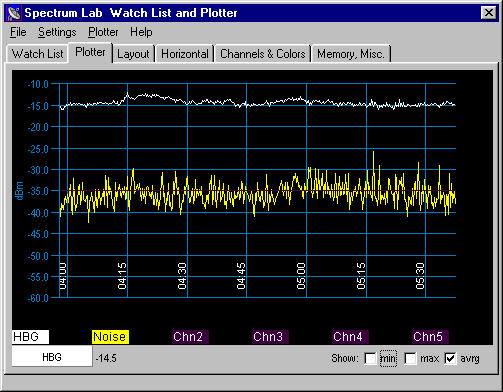Select the Chn5 channel label
Screen dimensions: 503x392
[x=430, y=337]
